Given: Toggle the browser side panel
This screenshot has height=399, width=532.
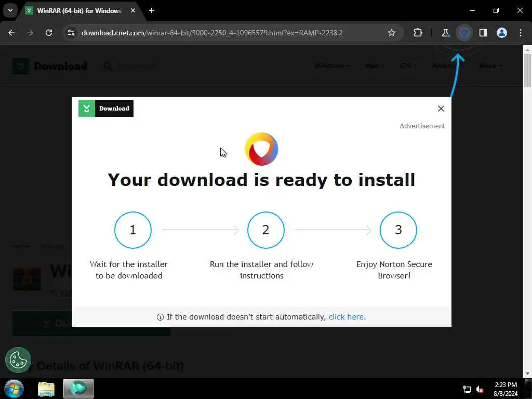Looking at the screenshot, I should (483, 33).
